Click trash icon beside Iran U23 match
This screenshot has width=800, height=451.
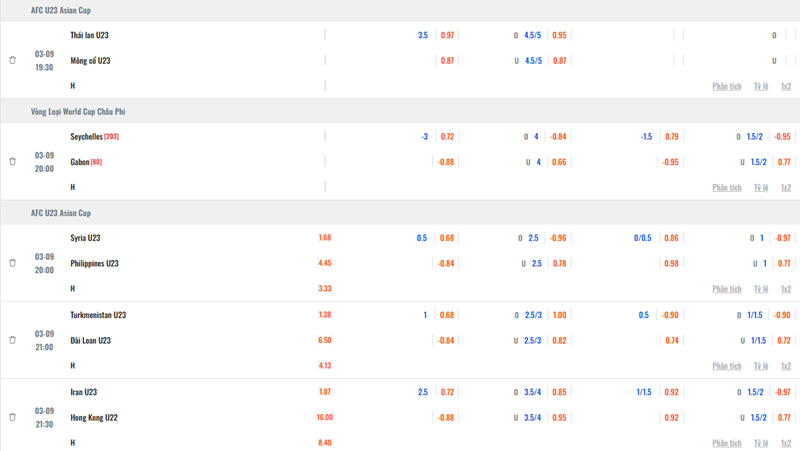pos(13,417)
